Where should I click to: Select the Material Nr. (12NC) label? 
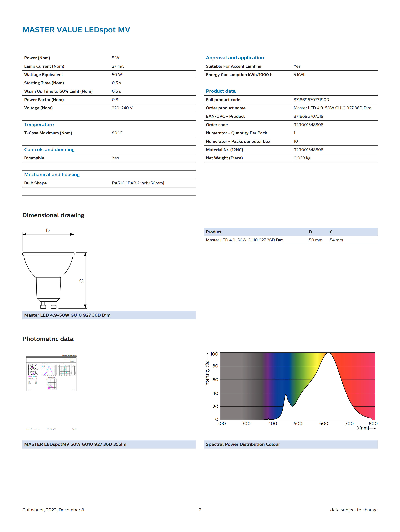224,150
